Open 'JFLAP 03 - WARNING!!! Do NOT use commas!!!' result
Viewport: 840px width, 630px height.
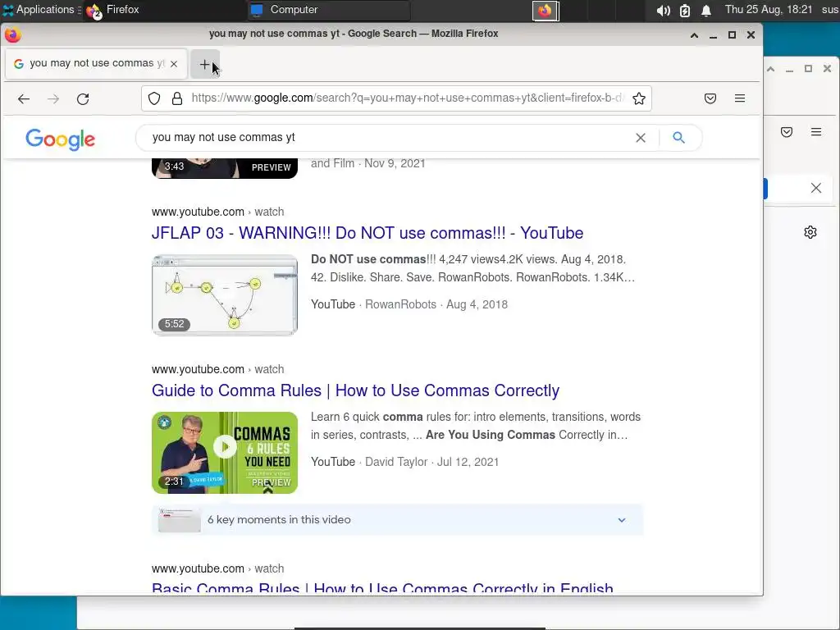pos(367,233)
